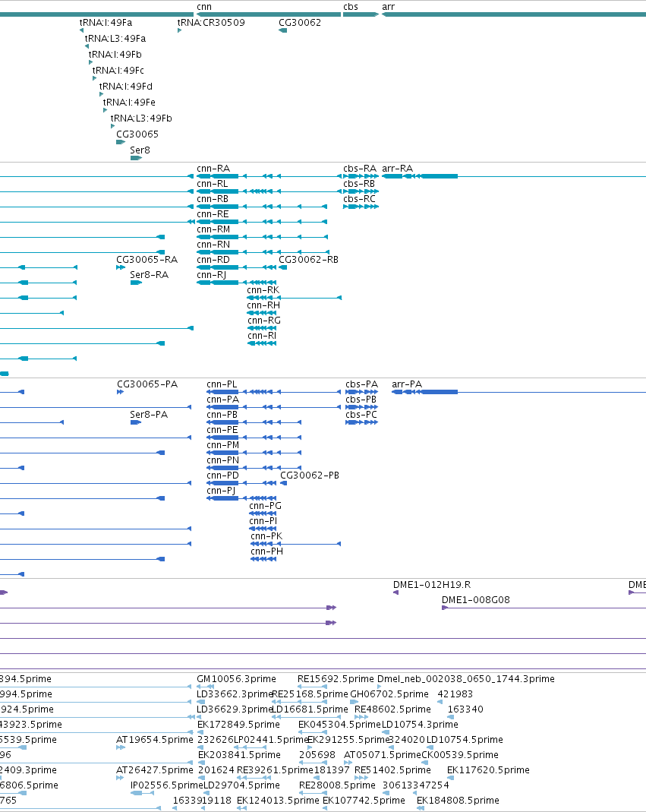Select the cbs-PC protein
Image resolution: width=646 pixels, height=812 pixels.
pos(361,415)
